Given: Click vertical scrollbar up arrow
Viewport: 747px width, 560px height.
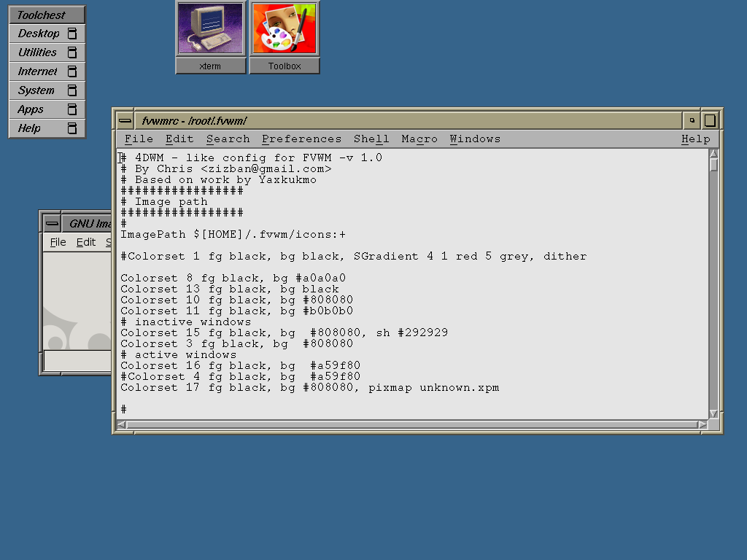Looking at the screenshot, I should pos(713,154).
